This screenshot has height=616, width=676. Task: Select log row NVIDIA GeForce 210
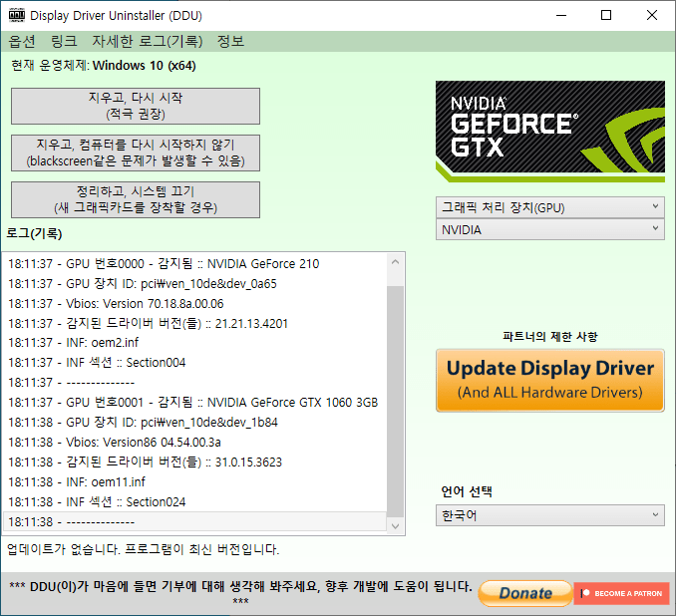pyautogui.click(x=194, y=263)
